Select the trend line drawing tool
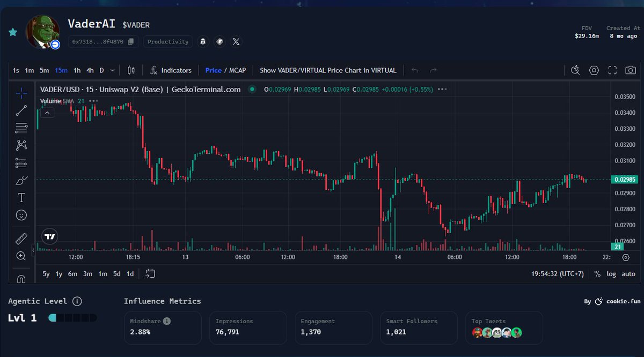The width and height of the screenshot is (644, 357). tap(21, 110)
